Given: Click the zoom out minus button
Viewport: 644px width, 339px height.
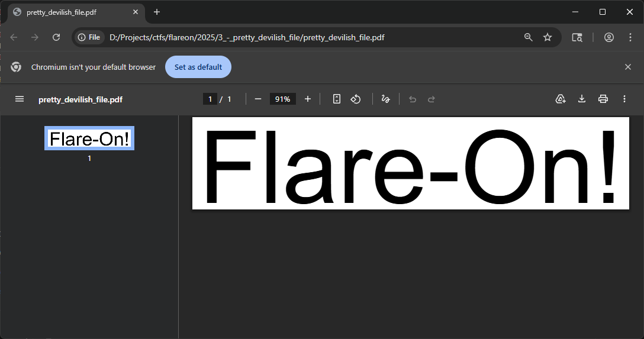Looking at the screenshot, I should click(258, 99).
